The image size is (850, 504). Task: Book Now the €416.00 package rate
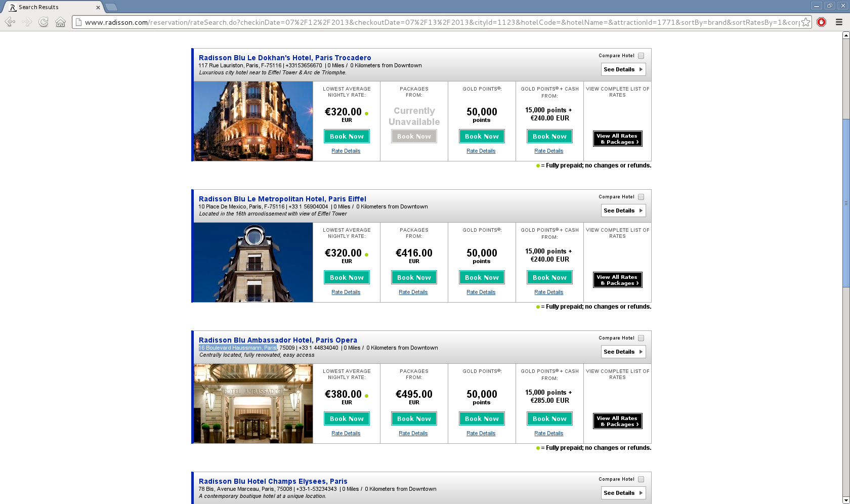tap(414, 277)
